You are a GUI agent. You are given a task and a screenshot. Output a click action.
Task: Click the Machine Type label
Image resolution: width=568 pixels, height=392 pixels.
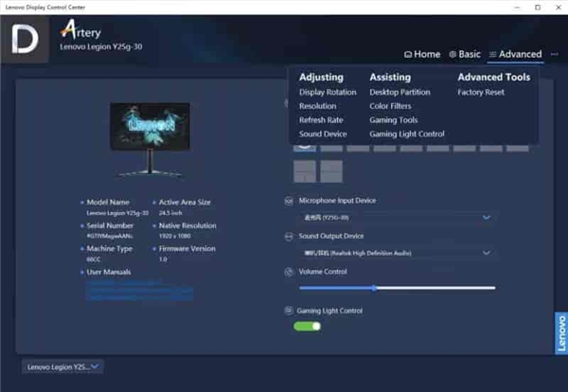point(110,249)
